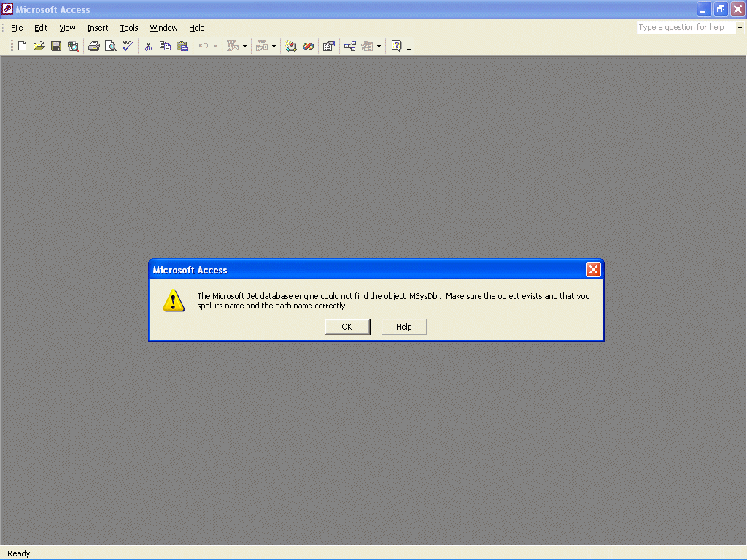Restore down the Microsoft Access window
This screenshot has width=747, height=560.
[x=721, y=9]
